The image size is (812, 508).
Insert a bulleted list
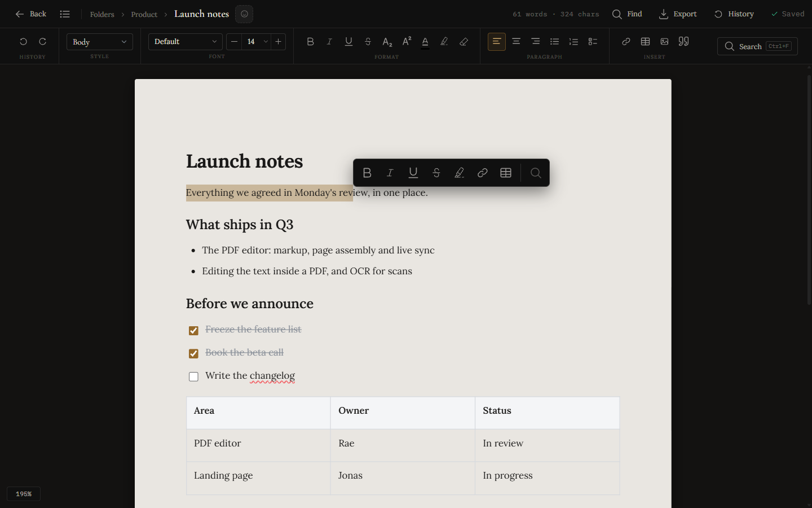(x=554, y=42)
